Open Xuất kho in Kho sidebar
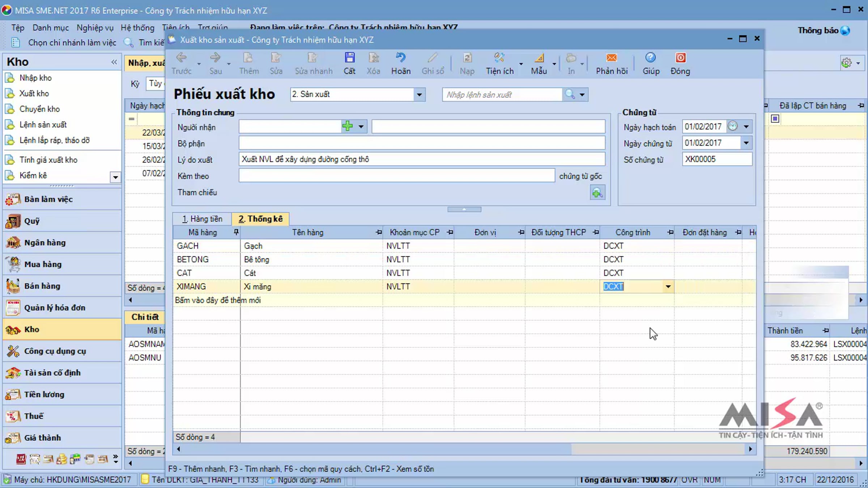 (x=34, y=93)
